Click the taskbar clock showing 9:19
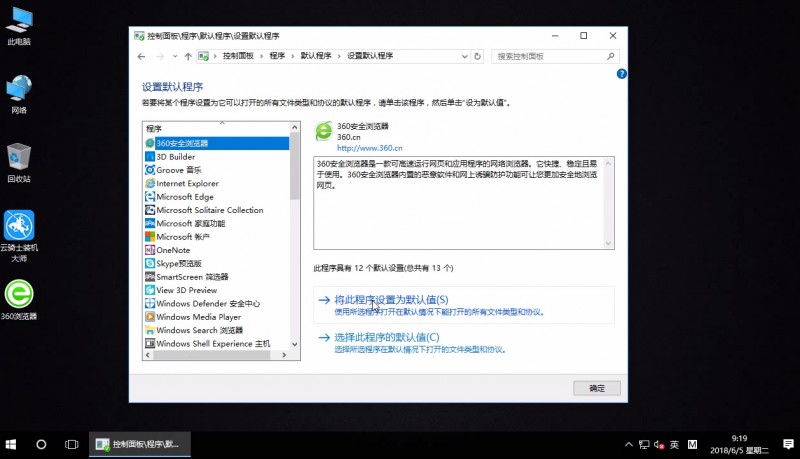This screenshot has width=800, height=459. point(739,444)
